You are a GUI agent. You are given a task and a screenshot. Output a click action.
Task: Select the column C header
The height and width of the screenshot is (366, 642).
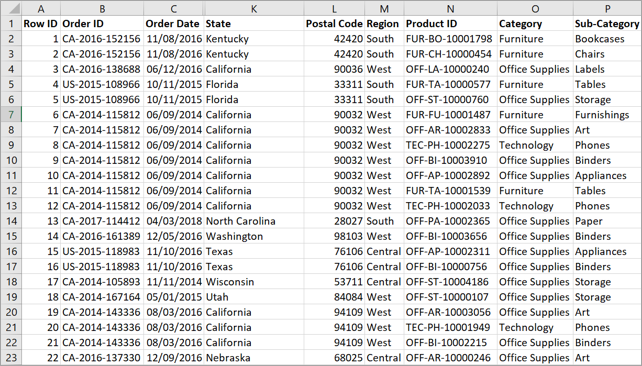(174, 9)
